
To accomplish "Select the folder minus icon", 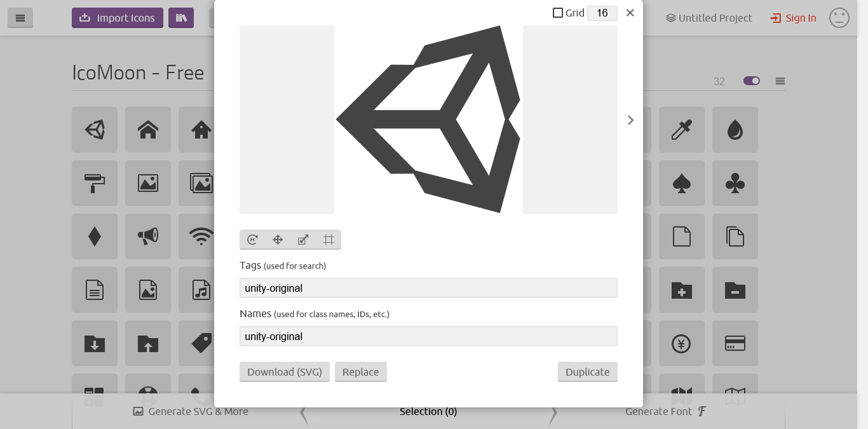I will click(x=735, y=290).
